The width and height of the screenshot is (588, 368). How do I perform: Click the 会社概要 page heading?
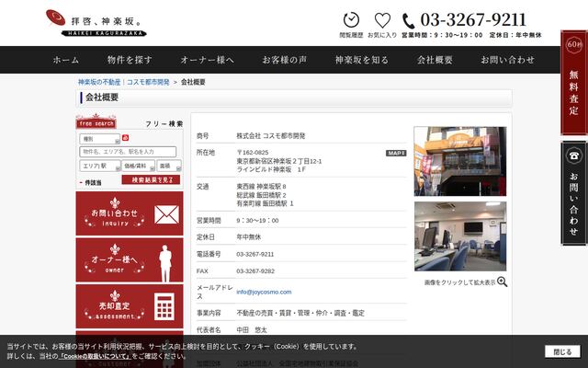(102, 98)
